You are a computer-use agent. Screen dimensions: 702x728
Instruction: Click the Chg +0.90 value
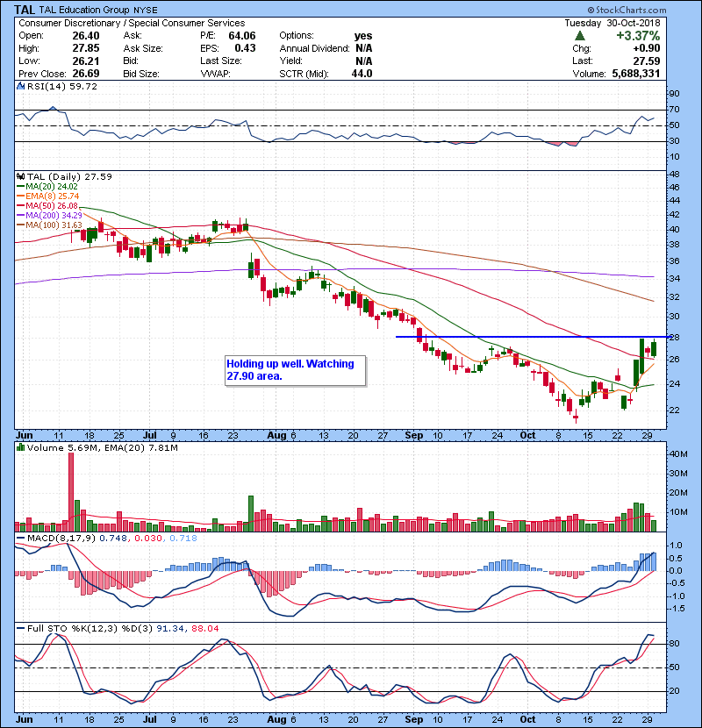coord(646,48)
